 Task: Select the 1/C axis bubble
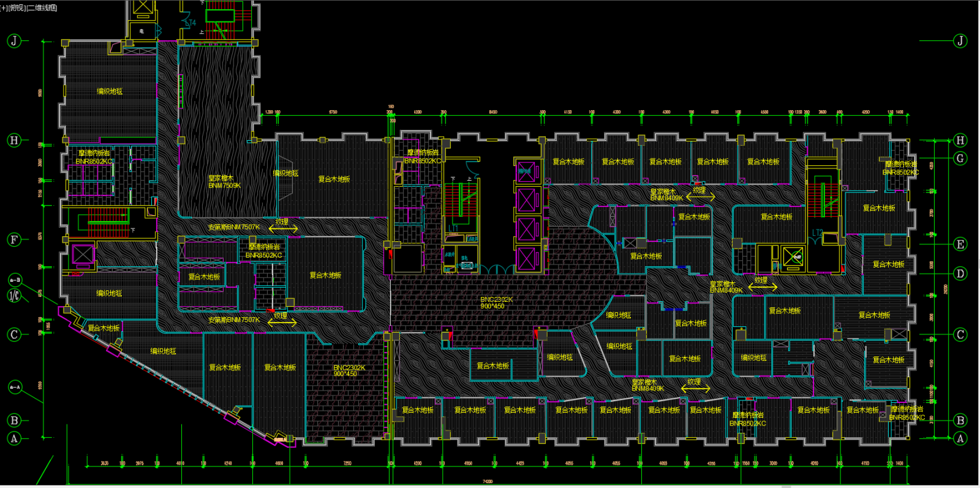tap(14, 296)
